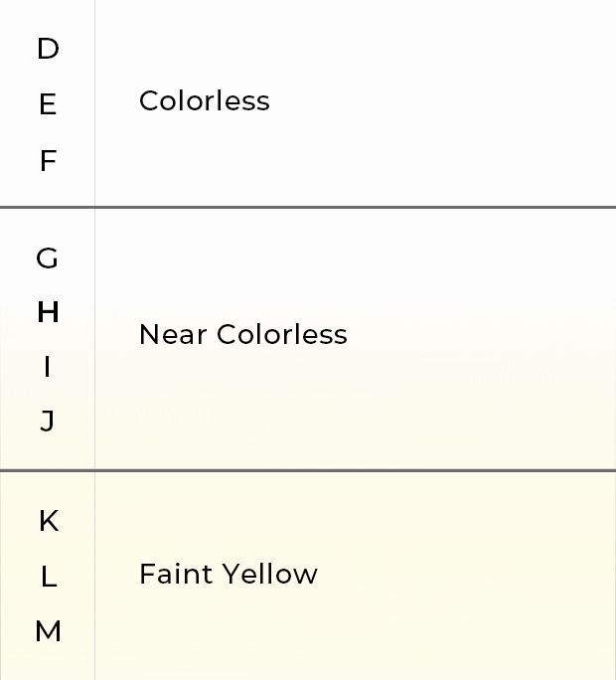Viewport: 616px width, 680px height.
Task: Select the G color grade letter
Action: [47, 258]
